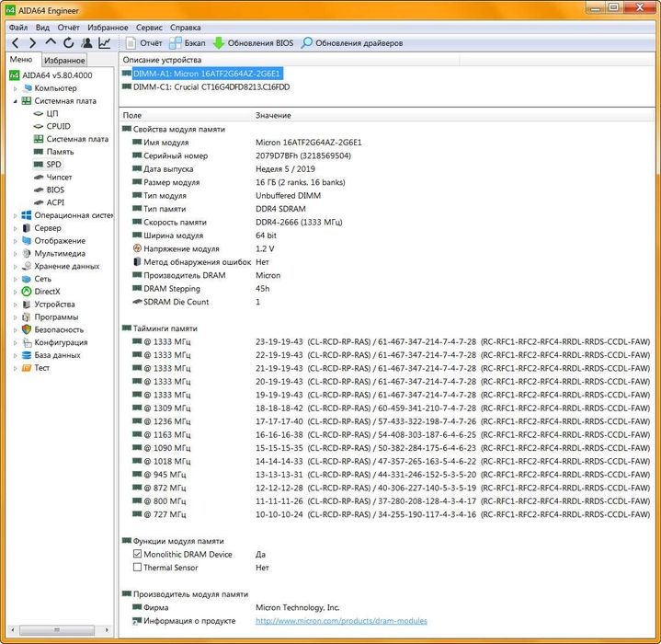Image resolution: width=661 pixels, height=644 pixels.
Task: Open the Справка menu
Action: coord(186,28)
